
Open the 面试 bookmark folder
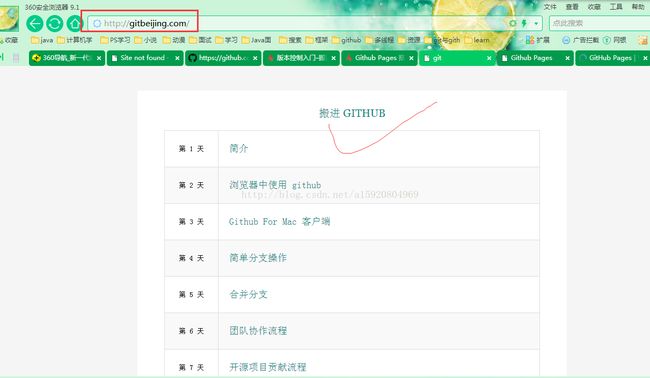click(201, 40)
